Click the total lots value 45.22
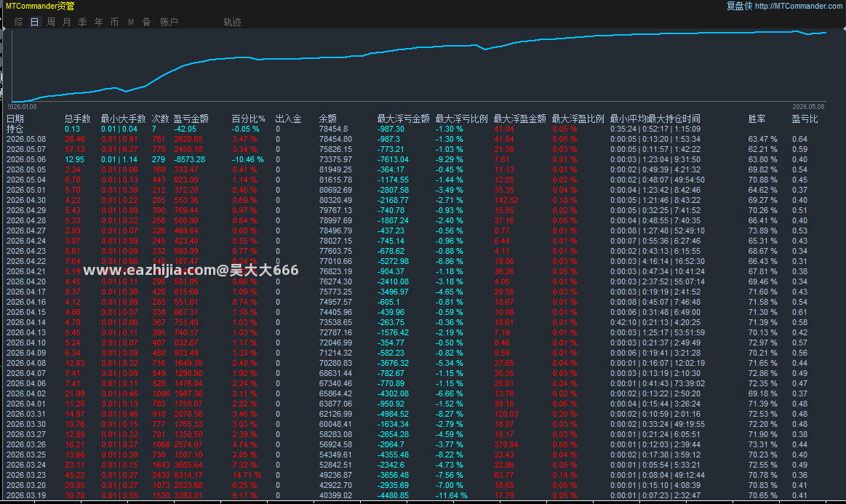The image size is (846, 504). click(74, 475)
